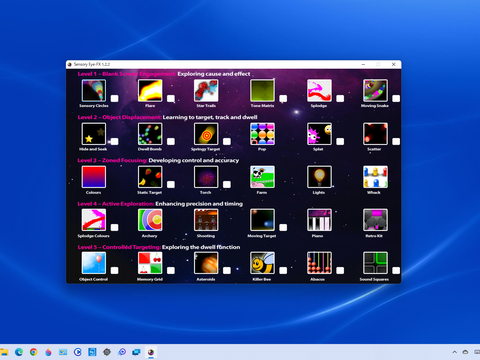Image resolution: width=480 pixels, height=360 pixels.
Task: Launch the Sensory Circles activity
Action: point(94,90)
